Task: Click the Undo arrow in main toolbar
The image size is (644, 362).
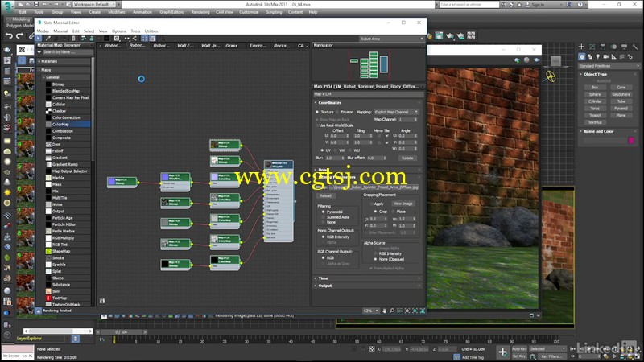Action: point(9,36)
